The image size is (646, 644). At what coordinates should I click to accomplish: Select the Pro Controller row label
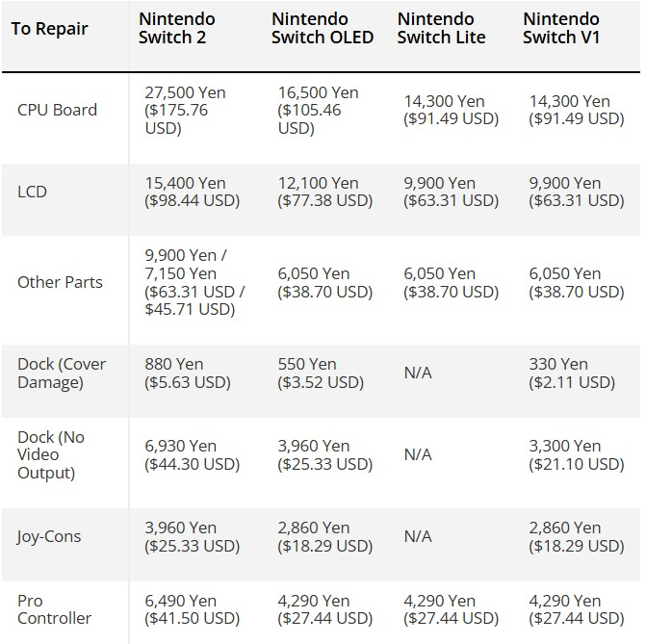(54, 609)
